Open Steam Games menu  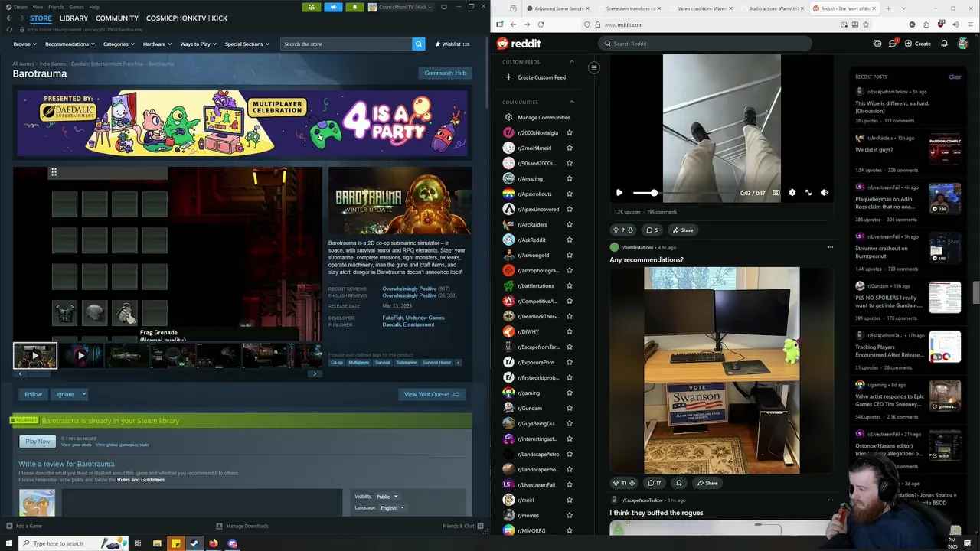pyautogui.click(x=77, y=7)
